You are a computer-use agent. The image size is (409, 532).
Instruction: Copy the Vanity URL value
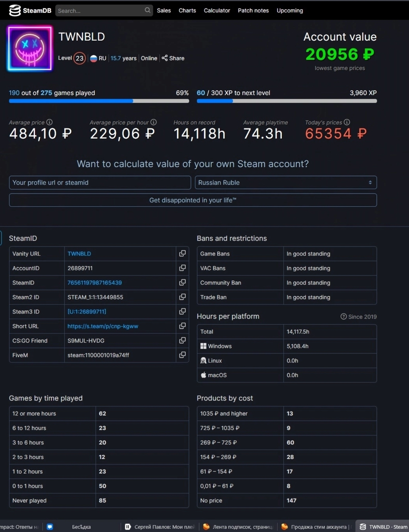tap(182, 253)
